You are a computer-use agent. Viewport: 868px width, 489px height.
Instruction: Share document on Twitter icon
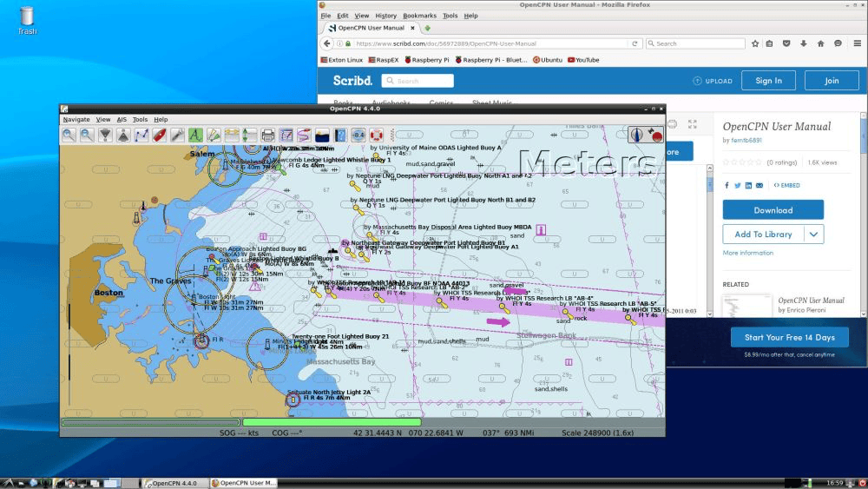pos(737,186)
